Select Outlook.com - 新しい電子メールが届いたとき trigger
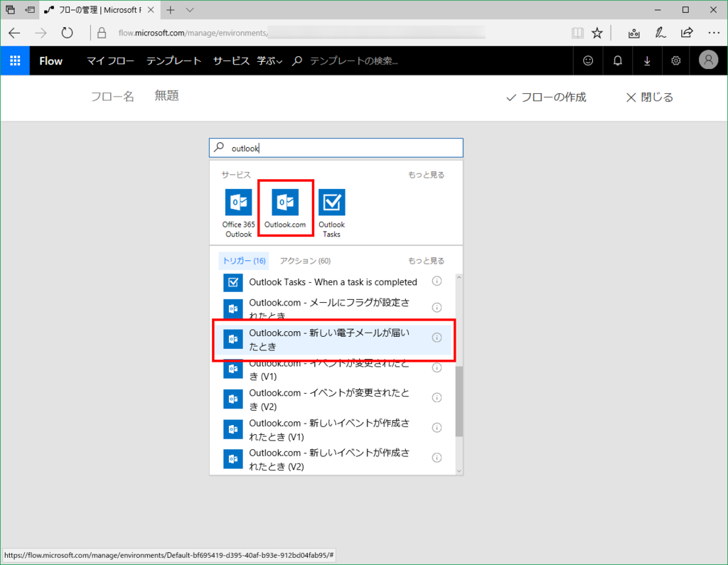 click(x=333, y=340)
